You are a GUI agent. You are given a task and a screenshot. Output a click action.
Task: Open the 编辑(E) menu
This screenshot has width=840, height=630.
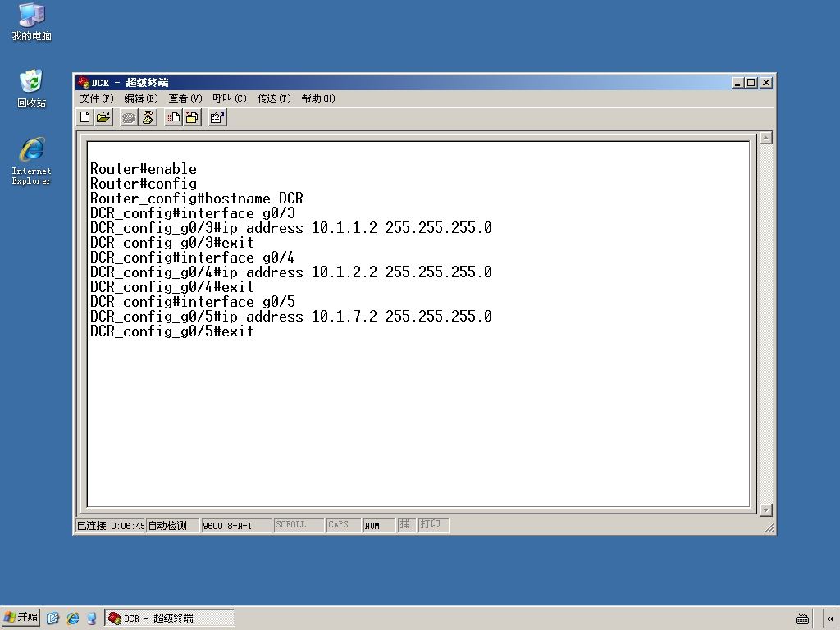tap(141, 98)
